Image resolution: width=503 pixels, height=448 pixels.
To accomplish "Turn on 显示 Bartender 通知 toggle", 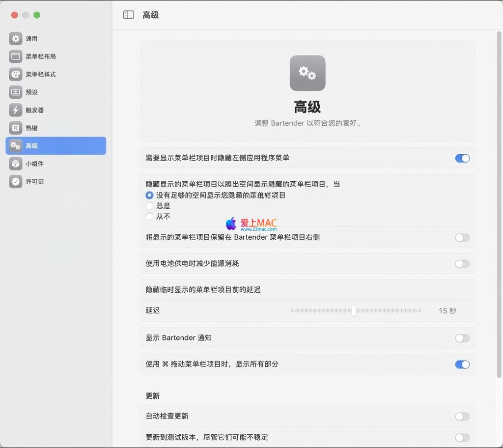I will [462, 338].
